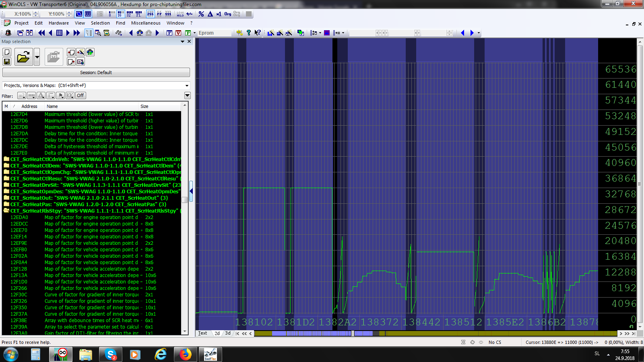The width and height of the screenshot is (644, 362).
Task: Click the red V version icon
Action: [178, 33]
